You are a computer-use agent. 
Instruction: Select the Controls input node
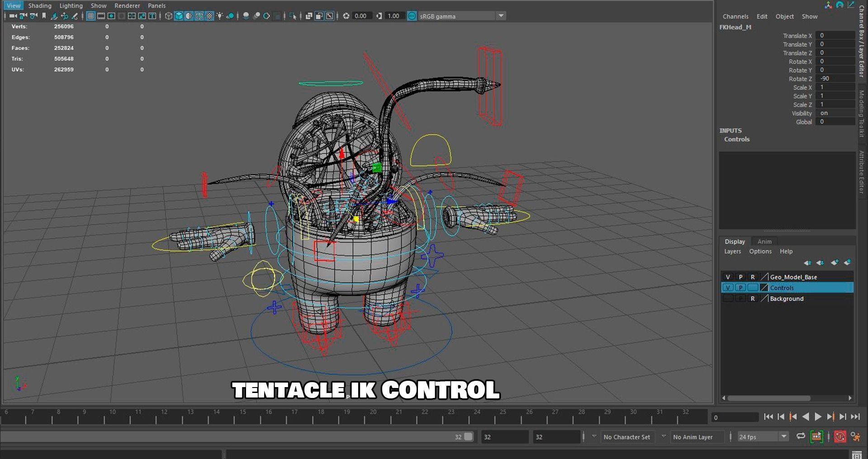tap(737, 139)
